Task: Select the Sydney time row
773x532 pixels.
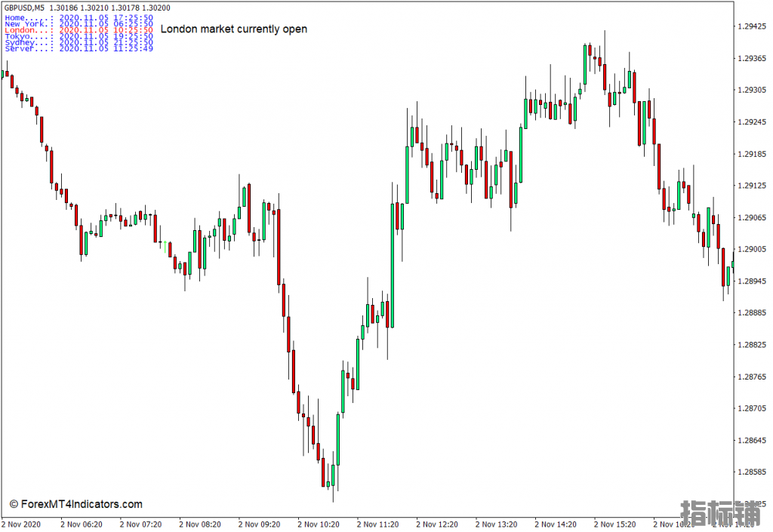Action: (x=79, y=42)
